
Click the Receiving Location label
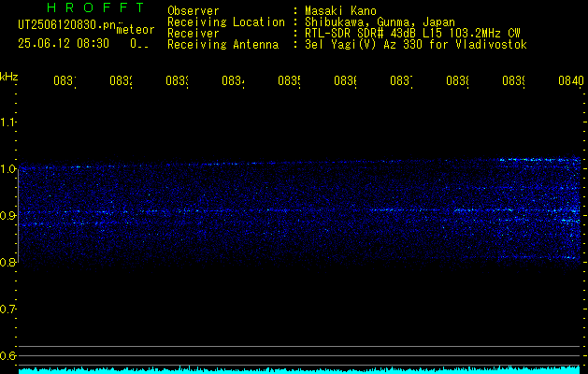pos(226,22)
